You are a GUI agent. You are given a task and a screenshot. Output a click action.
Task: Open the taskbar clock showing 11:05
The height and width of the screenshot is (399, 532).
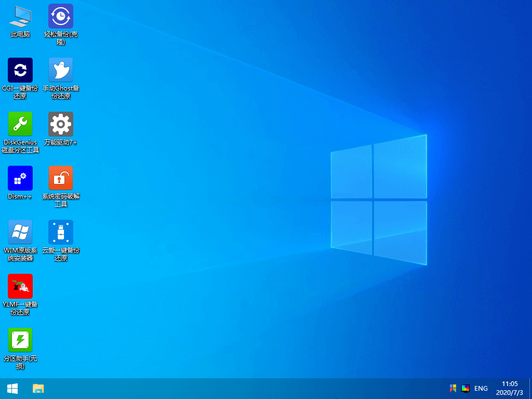coord(509,388)
